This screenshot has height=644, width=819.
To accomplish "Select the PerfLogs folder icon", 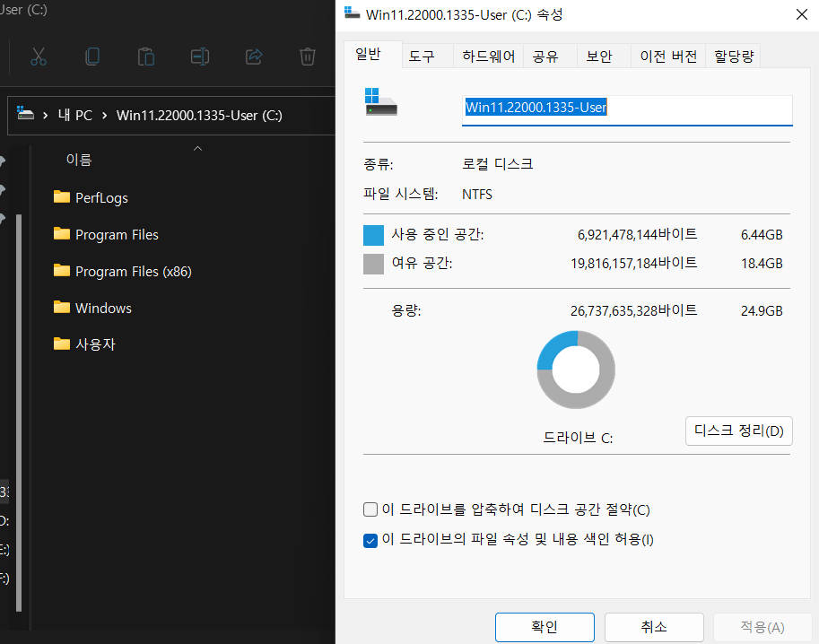I will [62, 197].
